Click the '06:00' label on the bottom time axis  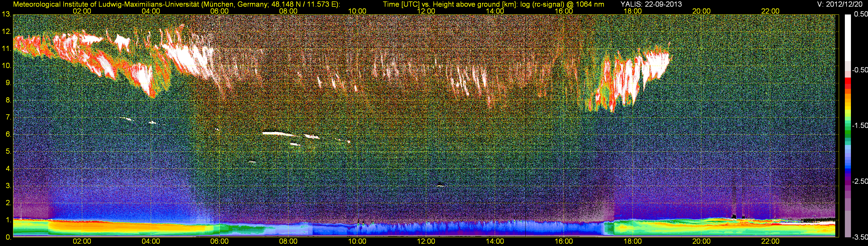[x=219, y=241]
